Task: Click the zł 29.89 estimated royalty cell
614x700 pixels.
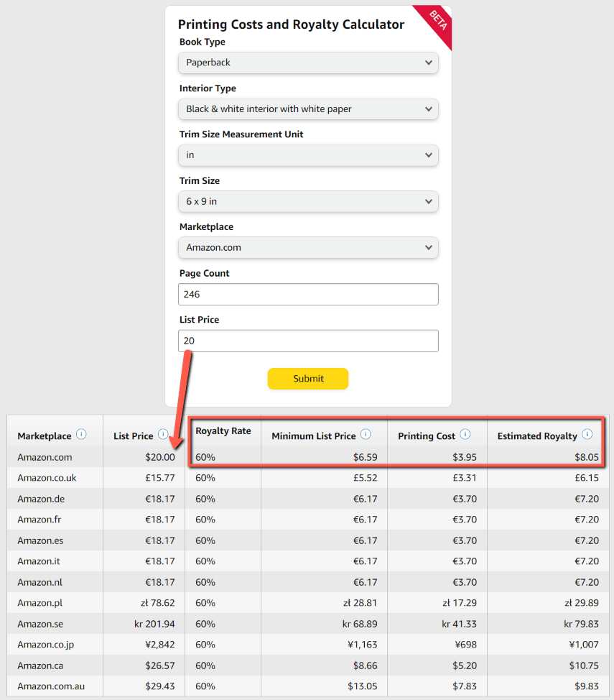Action: point(582,603)
